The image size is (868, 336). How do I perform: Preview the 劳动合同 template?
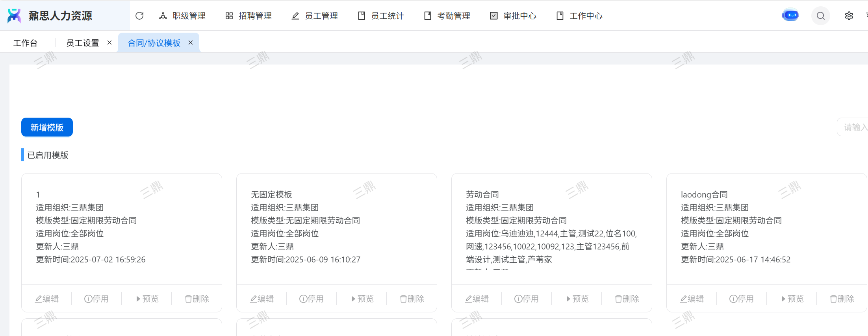(x=577, y=299)
